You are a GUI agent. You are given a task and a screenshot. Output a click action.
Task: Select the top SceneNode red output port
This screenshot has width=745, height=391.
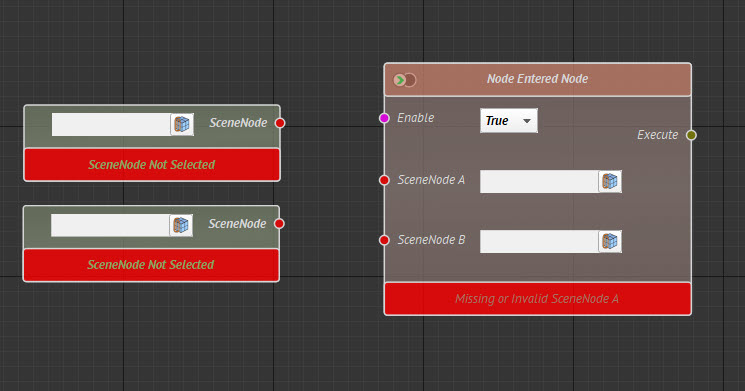point(280,123)
